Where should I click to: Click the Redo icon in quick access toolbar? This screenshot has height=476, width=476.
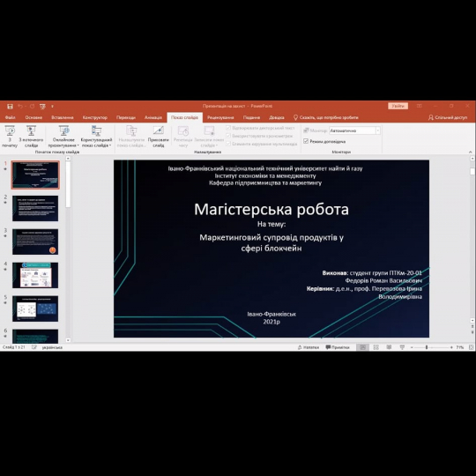32,107
